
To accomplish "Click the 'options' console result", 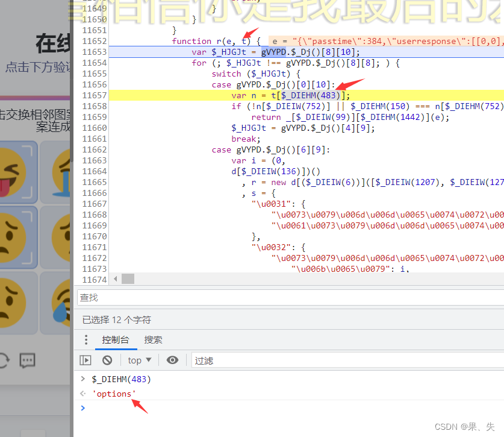I will 114,394.
